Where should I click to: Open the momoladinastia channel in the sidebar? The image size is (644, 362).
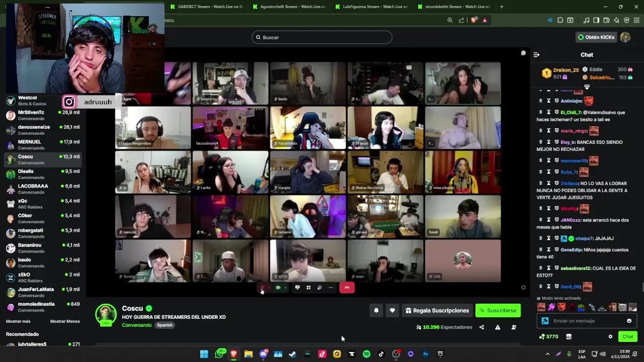(x=43, y=307)
